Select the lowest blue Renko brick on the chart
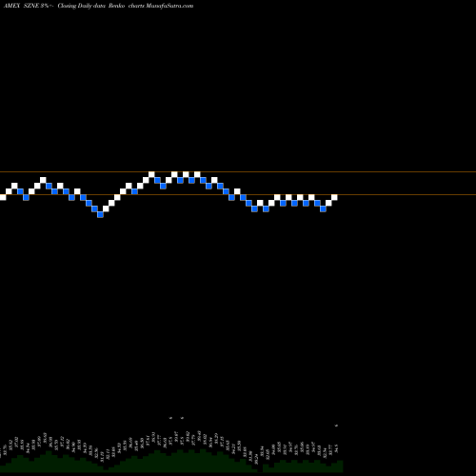 point(100,214)
